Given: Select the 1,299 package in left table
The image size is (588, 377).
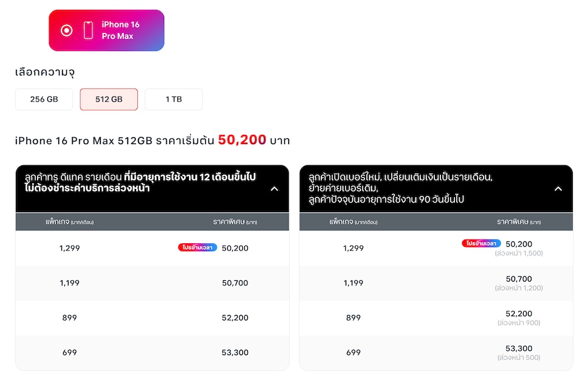Looking at the screenshot, I should (70, 248).
